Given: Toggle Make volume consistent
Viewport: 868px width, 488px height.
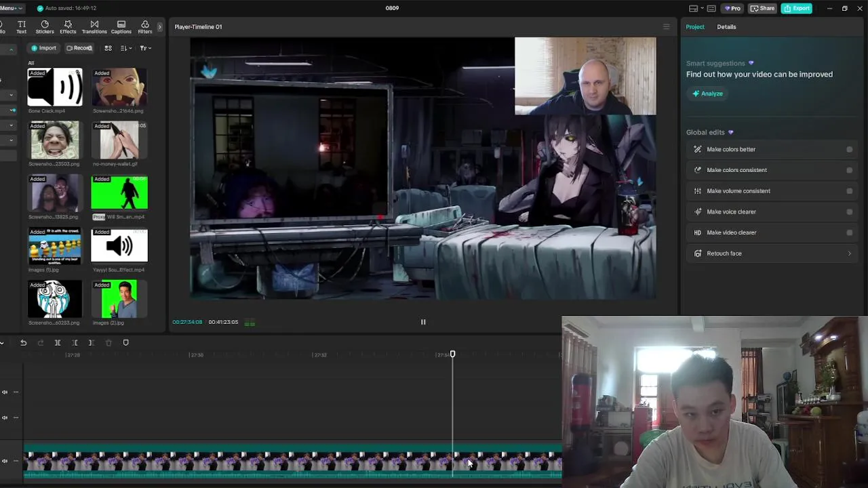Looking at the screenshot, I should tap(849, 191).
